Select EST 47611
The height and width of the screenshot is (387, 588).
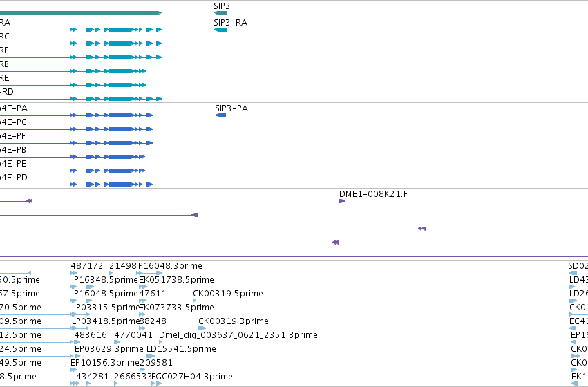[153, 294]
